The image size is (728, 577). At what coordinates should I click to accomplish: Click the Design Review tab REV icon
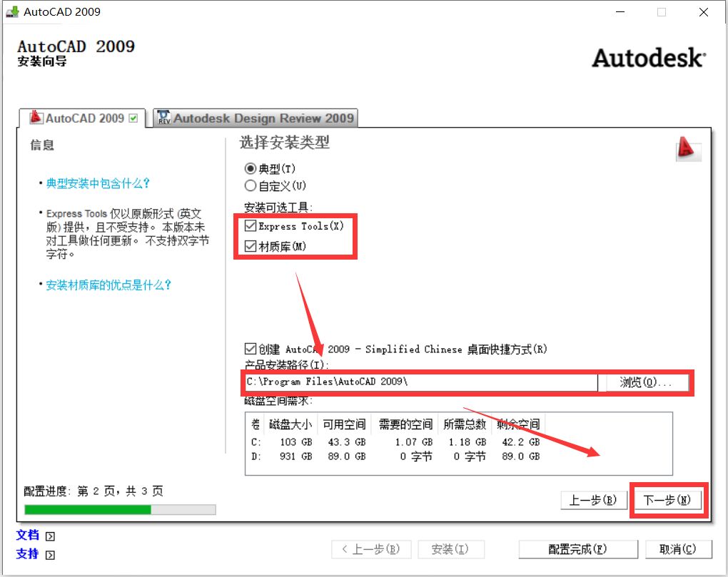[x=164, y=118]
